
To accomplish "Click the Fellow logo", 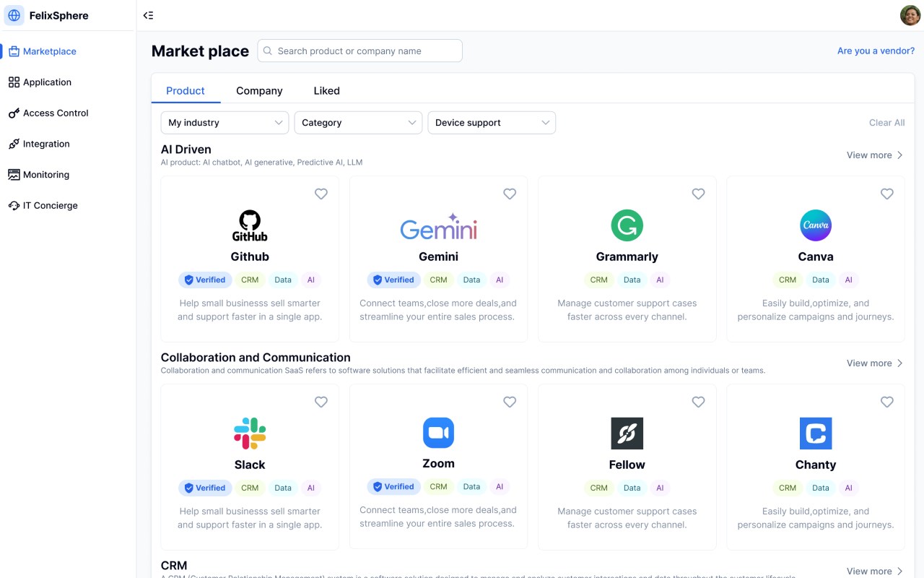I will click(627, 433).
